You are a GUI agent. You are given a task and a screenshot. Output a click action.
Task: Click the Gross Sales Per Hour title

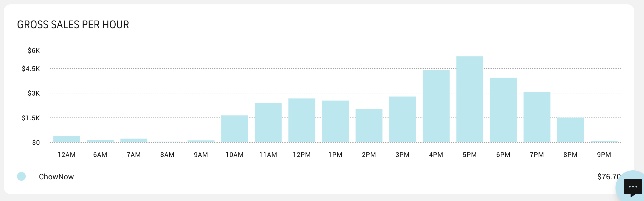73,25
